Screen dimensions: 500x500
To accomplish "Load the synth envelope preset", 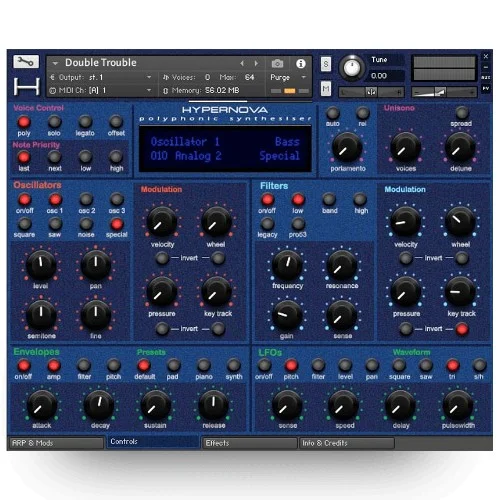I will tap(234, 365).
